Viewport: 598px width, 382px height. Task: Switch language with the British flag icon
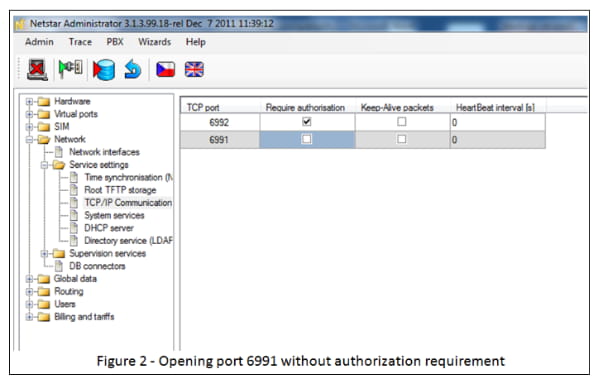coord(194,69)
